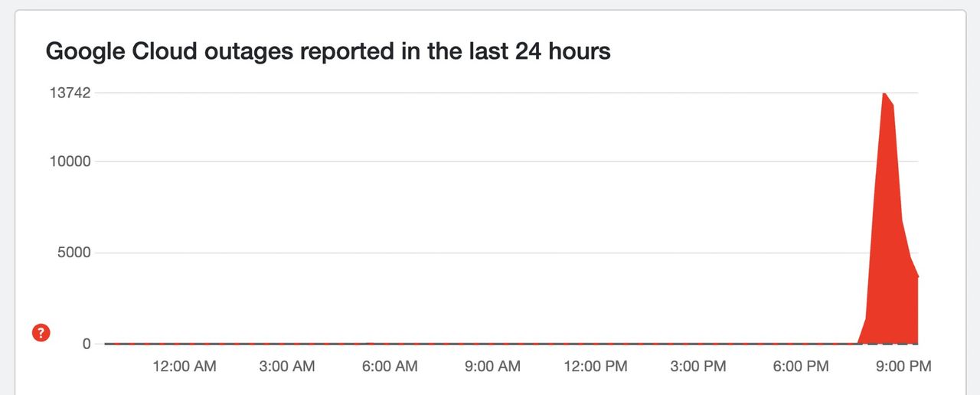Click the 10000 gridline at chart center
Screen dimensions: 980x395
coord(511,162)
